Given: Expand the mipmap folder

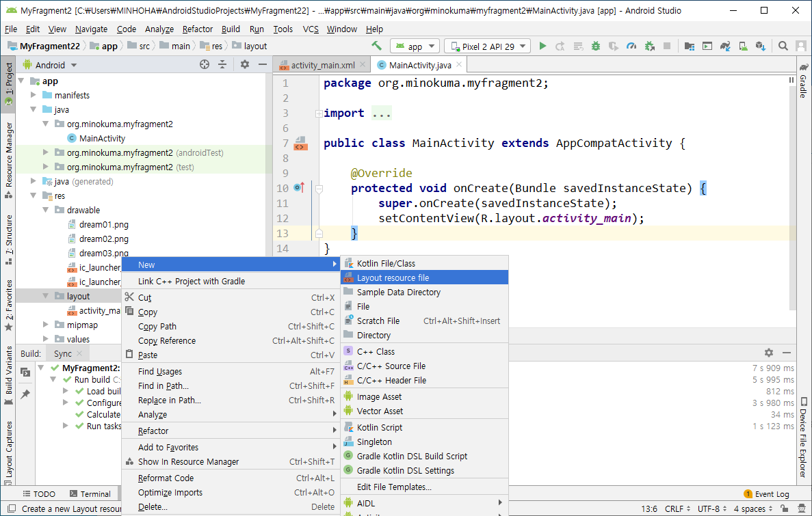Looking at the screenshot, I should tap(46, 325).
